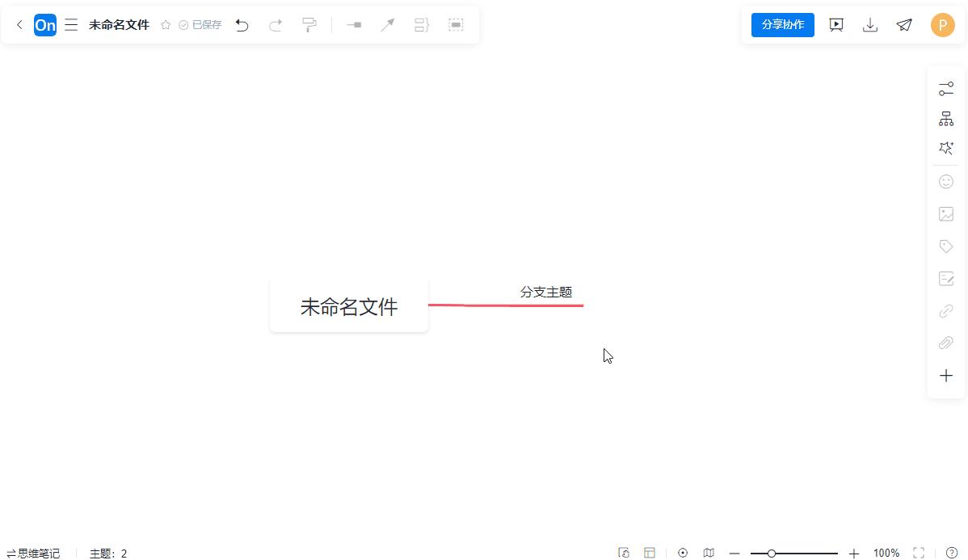Viewport: 968px width, 560px height.
Task: Click the download export icon
Action: click(x=870, y=25)
